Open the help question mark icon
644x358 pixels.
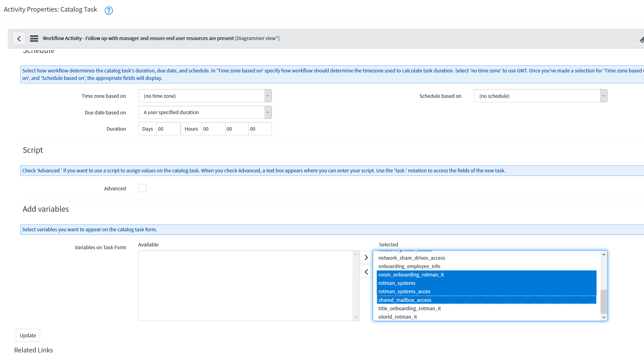[x=109, y=10]
